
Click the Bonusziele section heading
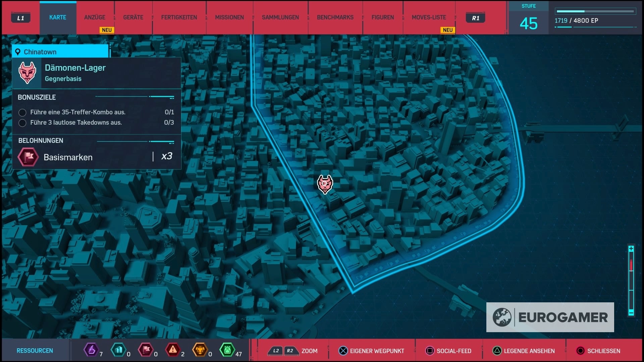pos(37,97)
